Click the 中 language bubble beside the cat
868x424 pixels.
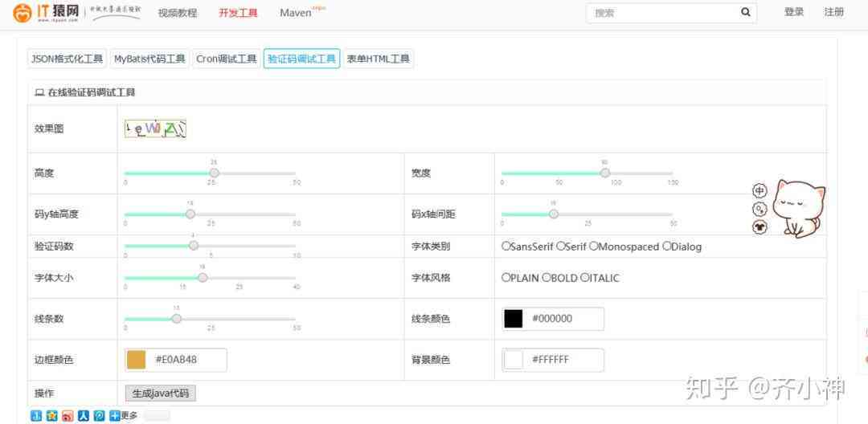pos(759,190)
